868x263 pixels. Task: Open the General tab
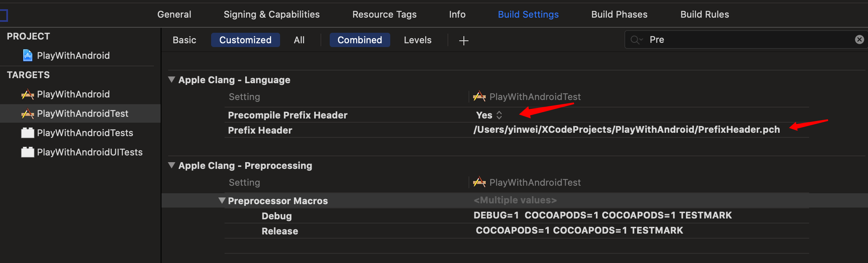(x=174, y=14)
